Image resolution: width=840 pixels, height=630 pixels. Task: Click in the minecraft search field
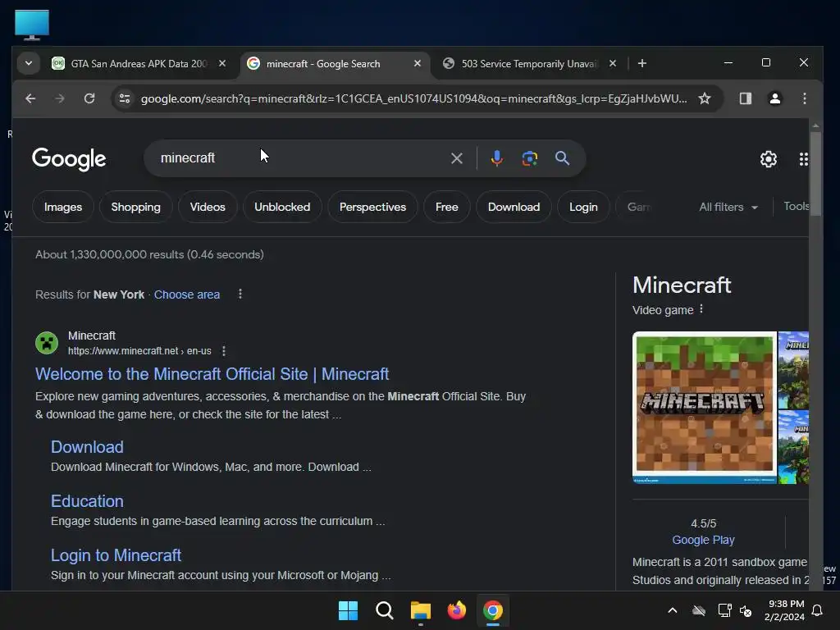[300, 158]
